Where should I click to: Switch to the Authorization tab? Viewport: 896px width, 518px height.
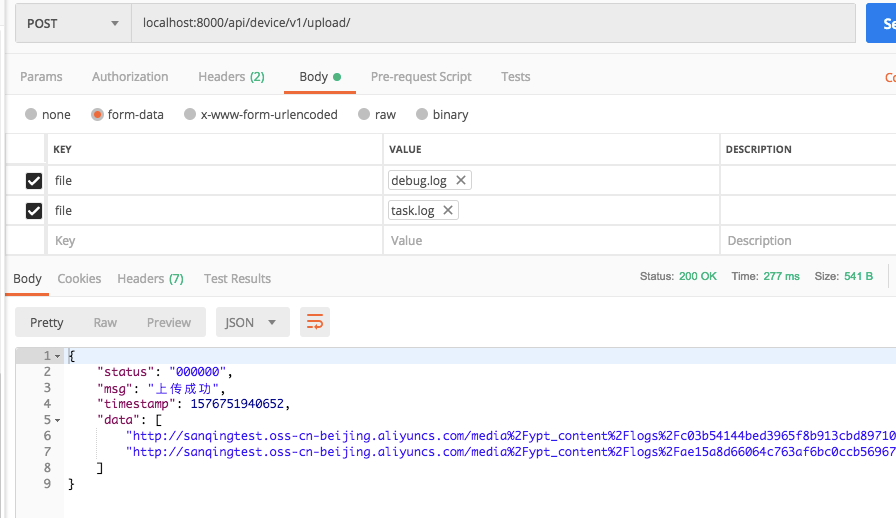tap(130, 77)
